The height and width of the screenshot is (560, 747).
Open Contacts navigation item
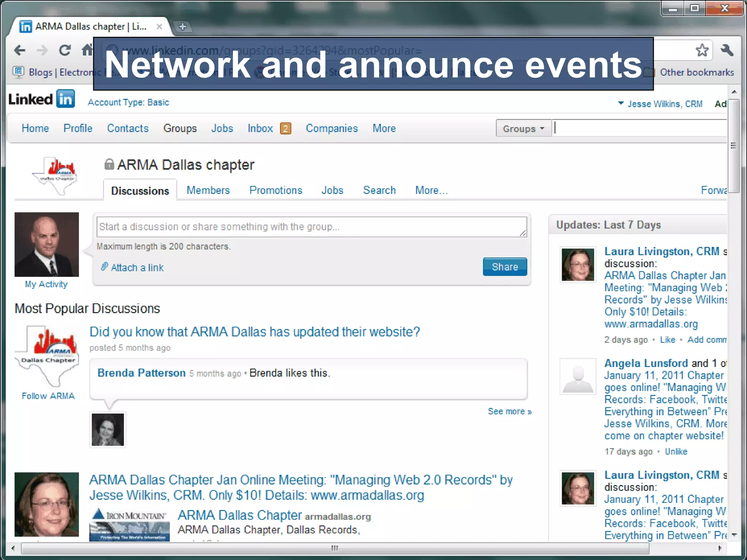tap(128, 128)
